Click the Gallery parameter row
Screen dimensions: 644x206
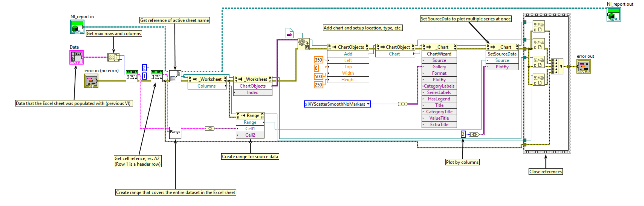(439, 67)
